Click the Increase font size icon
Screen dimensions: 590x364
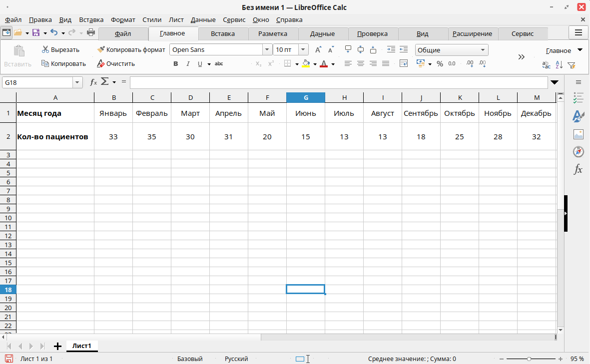(318, 50)
